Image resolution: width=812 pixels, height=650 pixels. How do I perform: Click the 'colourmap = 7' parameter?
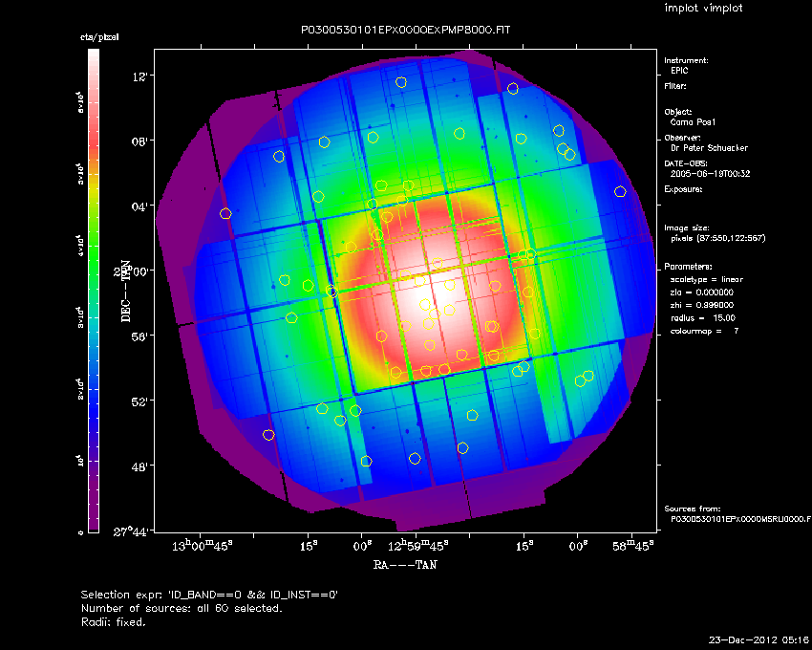pyautogui.click(x=704, y=332)
